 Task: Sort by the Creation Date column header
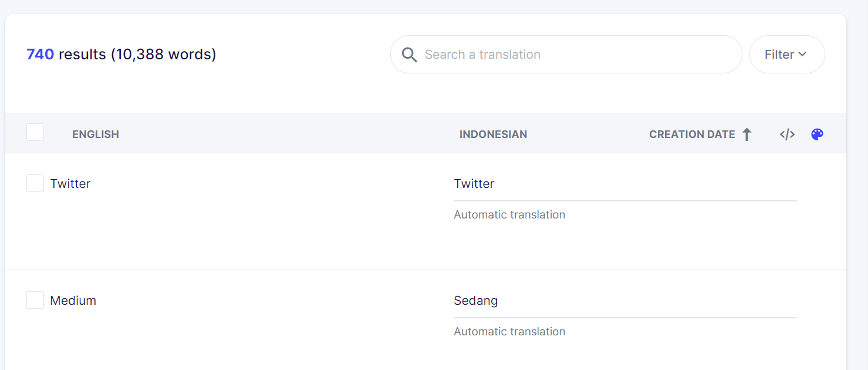point(691,134)
